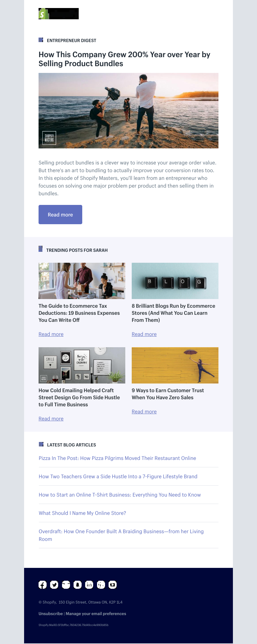Viewport: 257px width, 644px height.
Task: Open The Guide to Ecommerce Tax Deductions title
Action: coord(79,313)
